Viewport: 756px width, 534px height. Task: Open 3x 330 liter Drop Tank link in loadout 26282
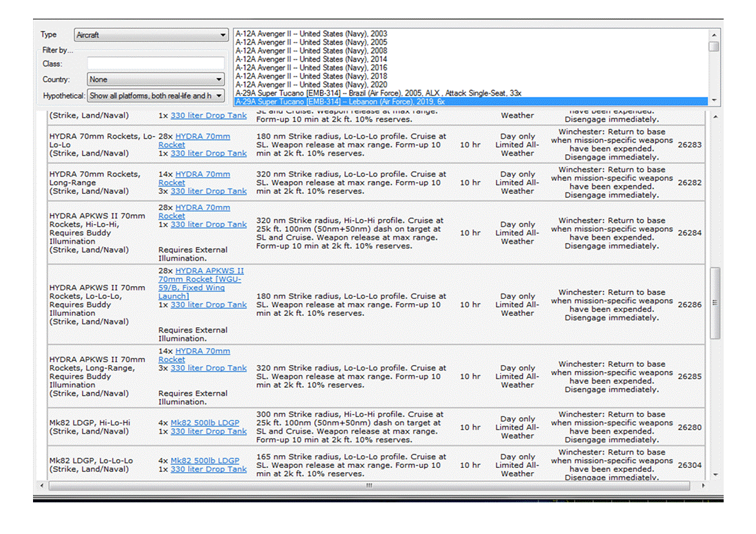[209, 191]
